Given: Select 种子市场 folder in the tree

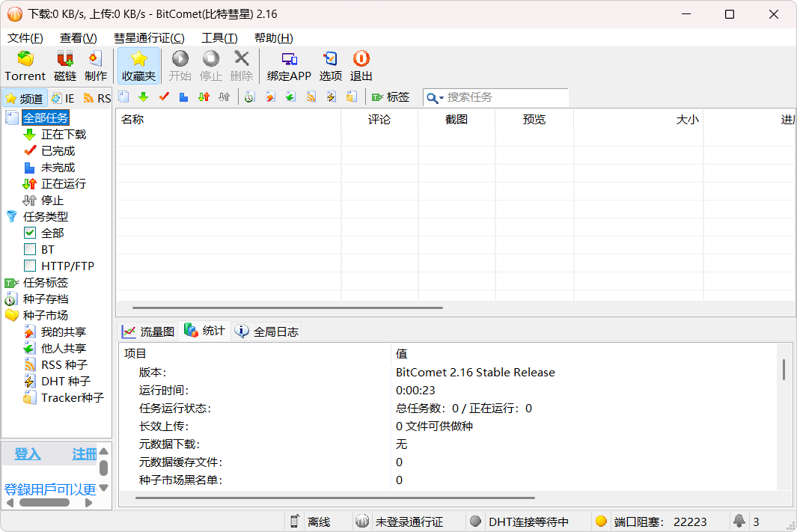Looking at the screenshot, I should click(x=45, y=316).
